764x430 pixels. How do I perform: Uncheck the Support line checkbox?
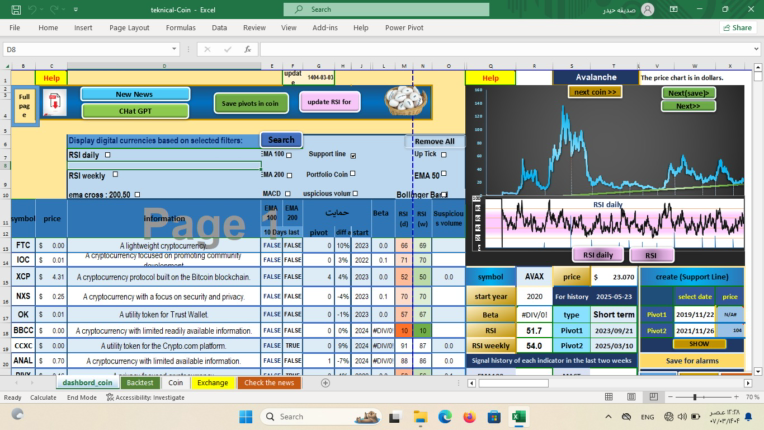click(353, 155)
